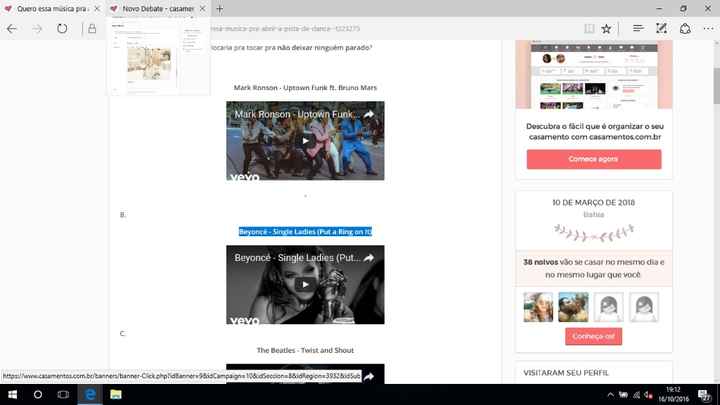
Task: Play the Beyoncé Single Ladies video
Action: pyautogui.click(x=305, y=285)
